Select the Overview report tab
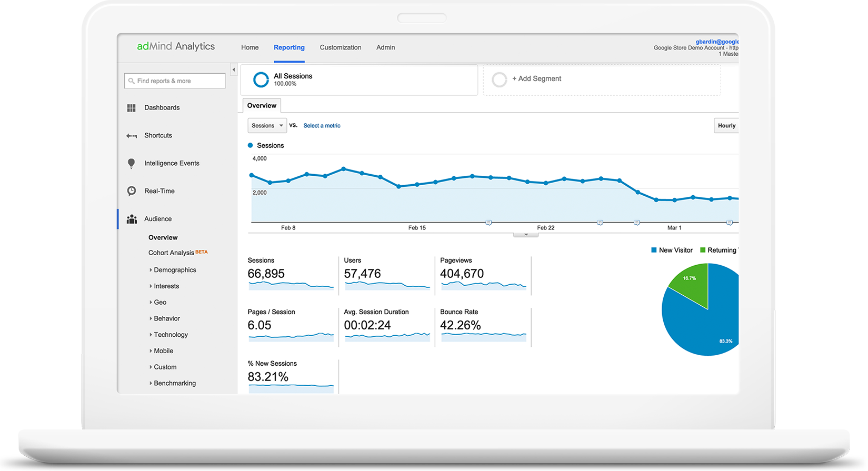Image resolution: width=868 pixels, height=471 pixels. (262, 106)
